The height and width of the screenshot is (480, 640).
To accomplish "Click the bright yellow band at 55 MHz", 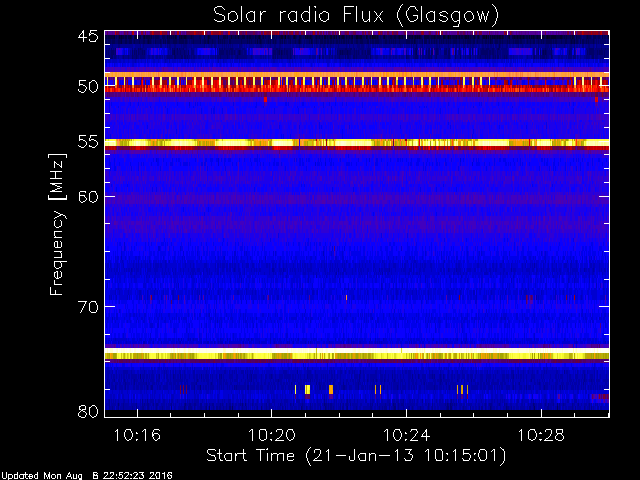I will tap(357, 143).
